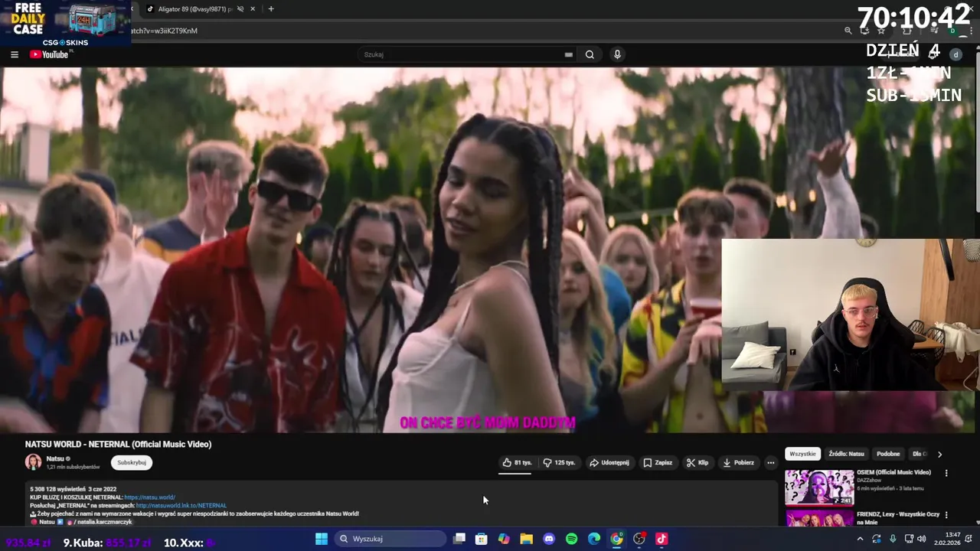This screenshot has height=551, width=980.
Task: Click the YouTube search magnifier button
Action: [x=590, y=54]
